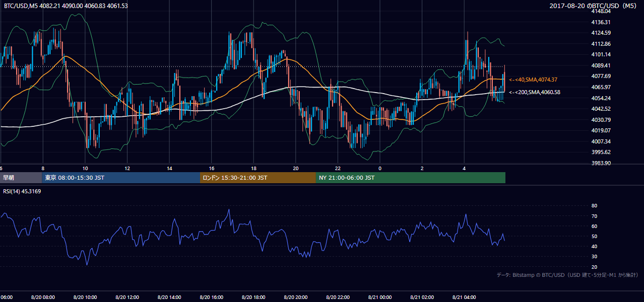Click the 4054.24 price axis label
The width and height of the screenshot is (644, 302).
tap(601, 98)
